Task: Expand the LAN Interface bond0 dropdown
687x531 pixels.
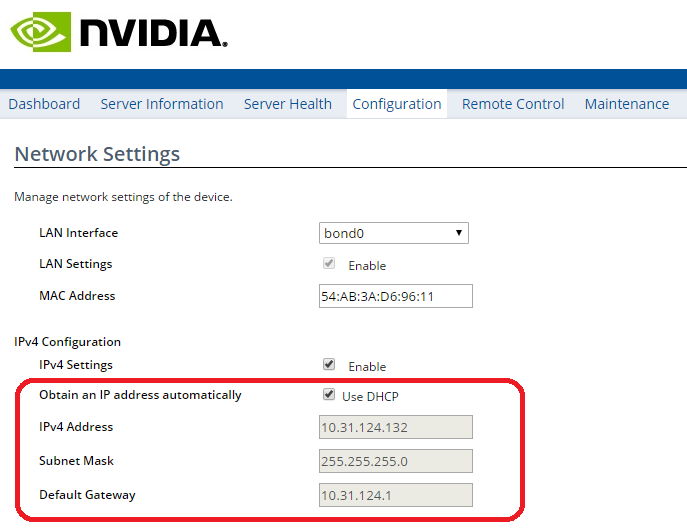Action: pos(394,233)
